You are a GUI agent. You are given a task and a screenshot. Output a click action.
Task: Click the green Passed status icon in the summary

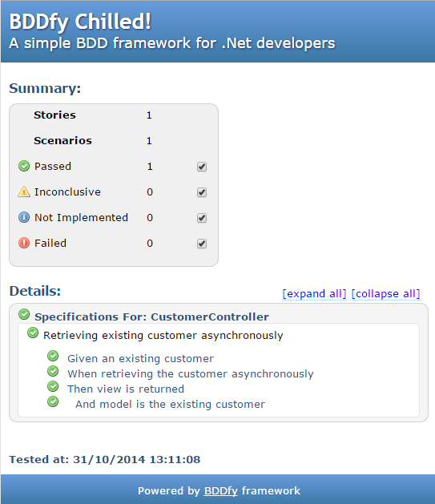coord(24,166)
